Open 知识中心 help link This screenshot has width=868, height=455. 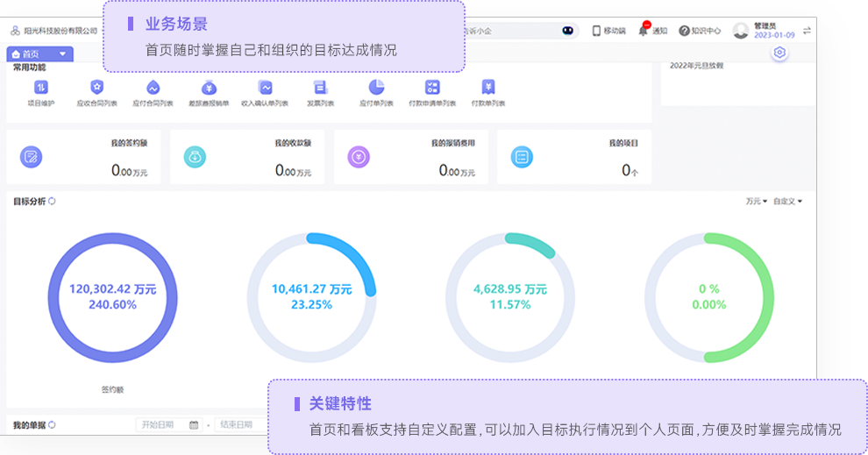[x=699, y=31]
